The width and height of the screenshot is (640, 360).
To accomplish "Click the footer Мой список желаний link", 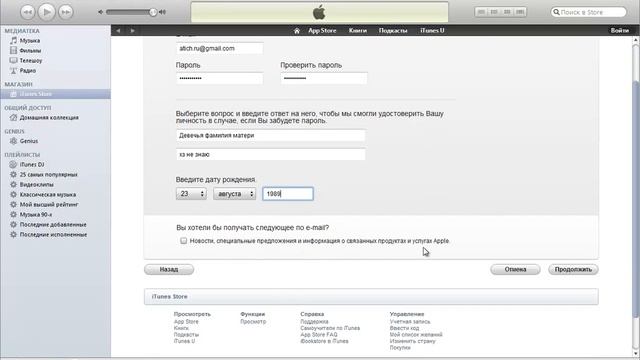I will [x=416, y=335].
